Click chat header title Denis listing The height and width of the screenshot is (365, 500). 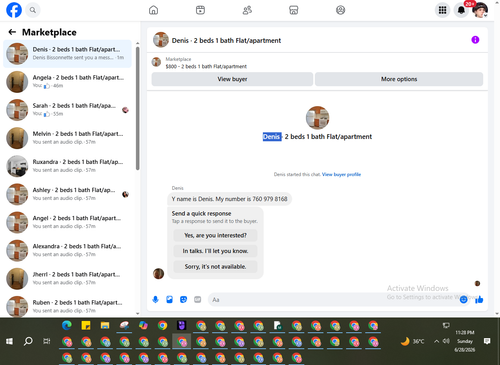pyautogui.click(x=226, y=40)
